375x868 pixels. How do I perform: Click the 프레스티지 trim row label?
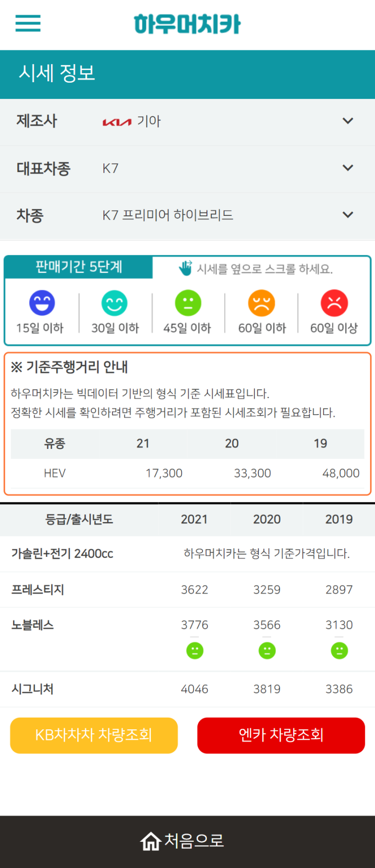38,590
